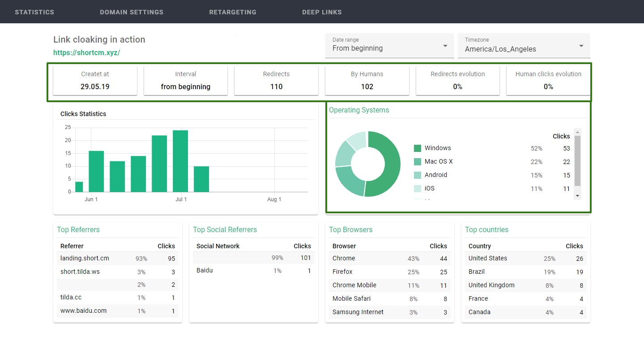Click the Firefox browser row

point(390,272)
